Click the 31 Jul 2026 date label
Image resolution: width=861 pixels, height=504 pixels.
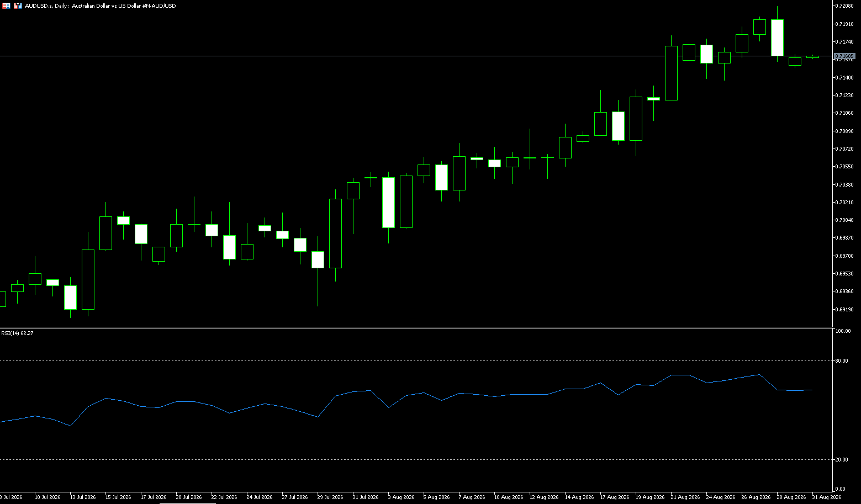point(366,497)
